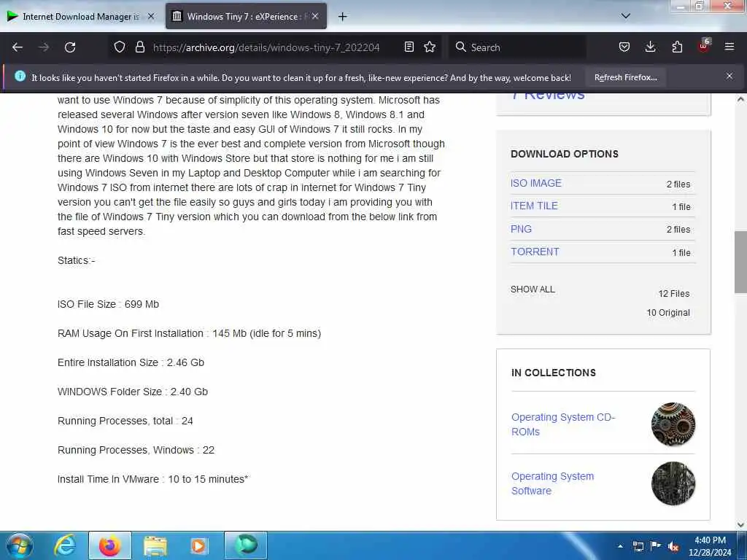Open the PNG download option
This screenshot has height=560, width=747.
tap(521, 229)
